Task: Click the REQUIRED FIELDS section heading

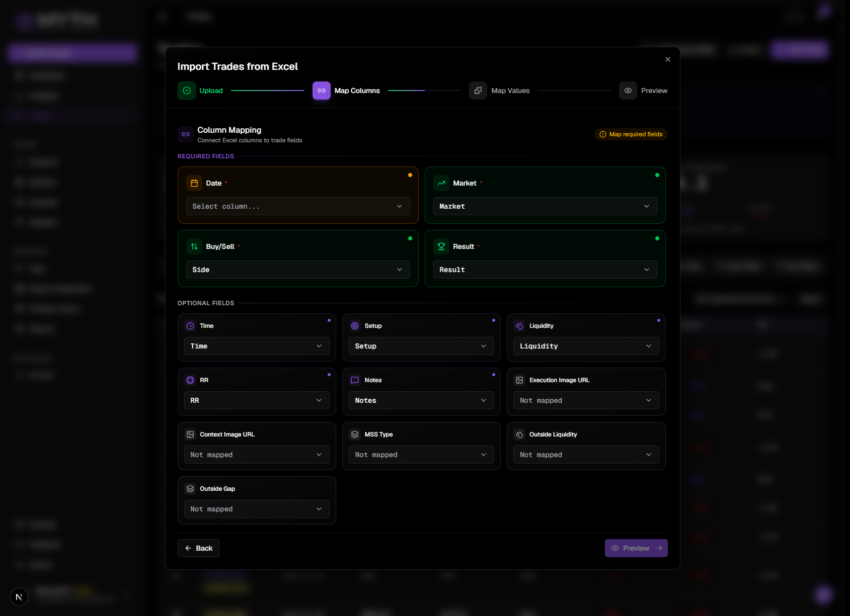Action: pos(206,156)
